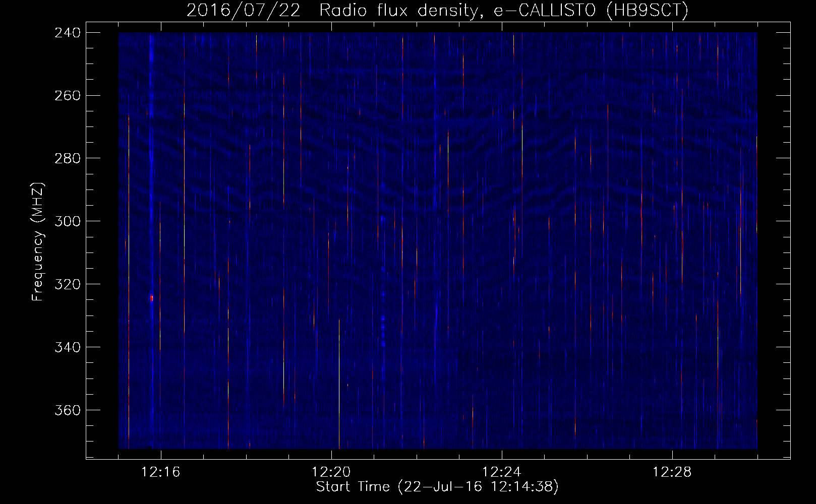Click the 300 frequency tick label

pyautogui.click(x=68, y=222)
